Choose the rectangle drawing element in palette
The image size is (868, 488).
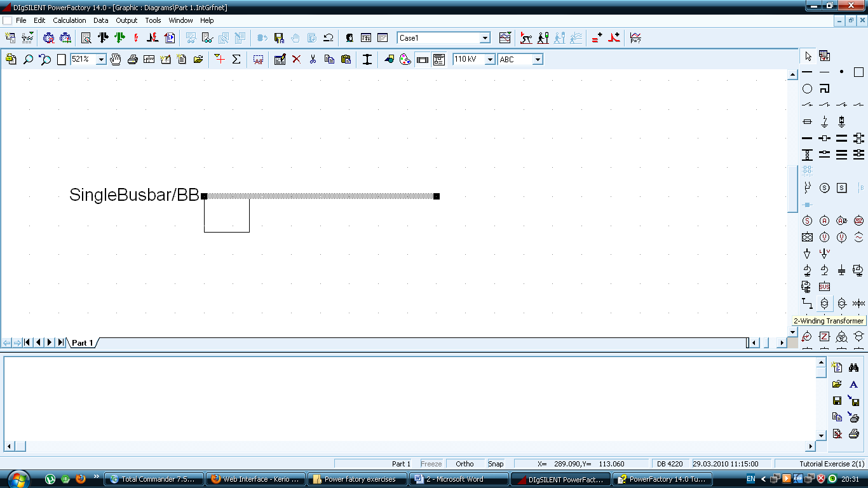pos(858,72)
